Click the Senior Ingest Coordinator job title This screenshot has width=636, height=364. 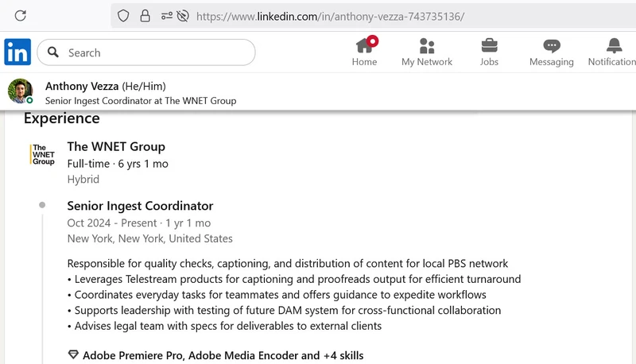[x=140, y=206]
